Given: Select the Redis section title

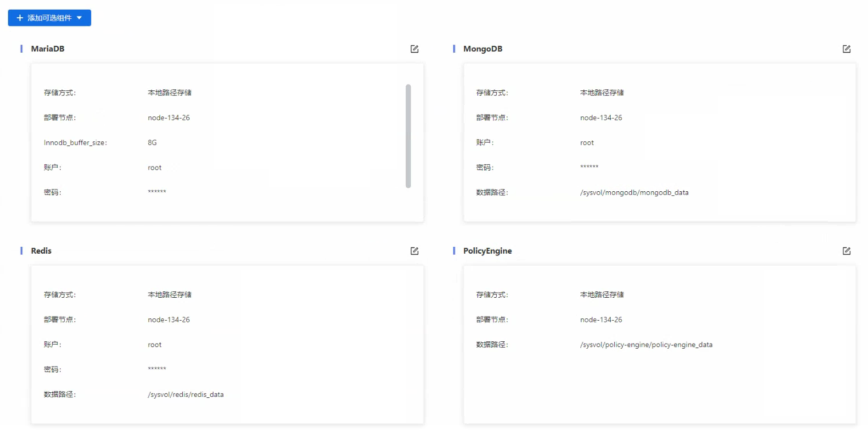Looking at the screenshot, I should click(41, 251).
